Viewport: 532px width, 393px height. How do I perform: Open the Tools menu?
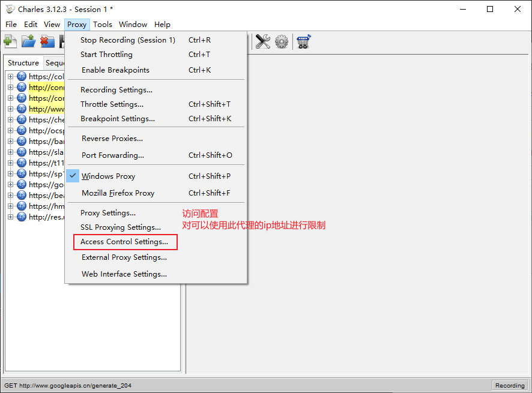103,25
